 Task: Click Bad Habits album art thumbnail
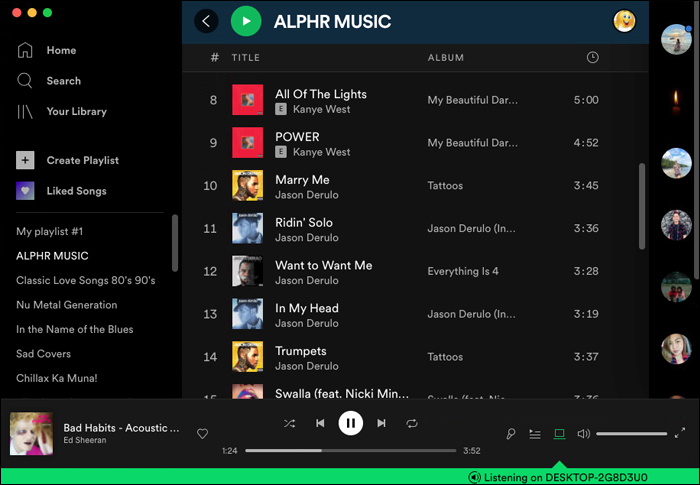[31, 434]
